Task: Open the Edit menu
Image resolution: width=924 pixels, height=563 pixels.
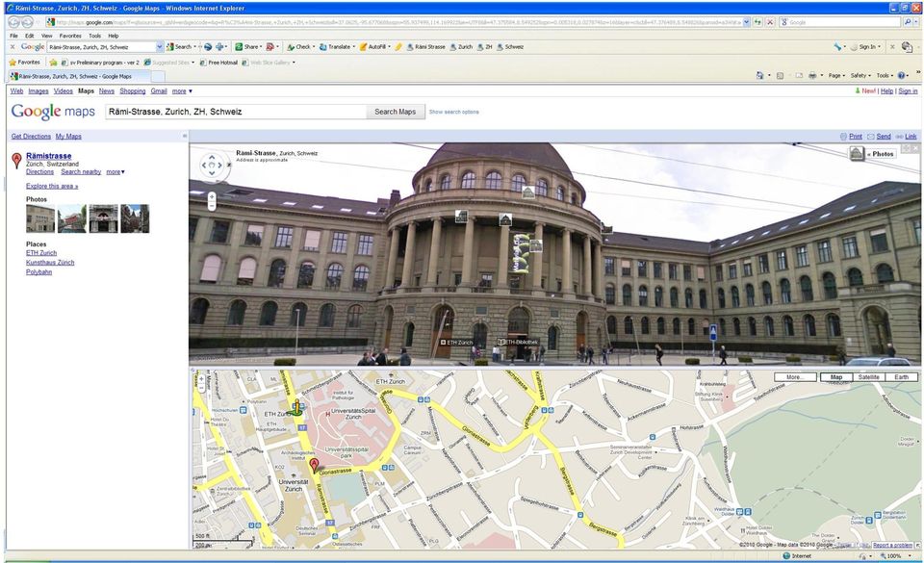Action: tap(30, 36)
